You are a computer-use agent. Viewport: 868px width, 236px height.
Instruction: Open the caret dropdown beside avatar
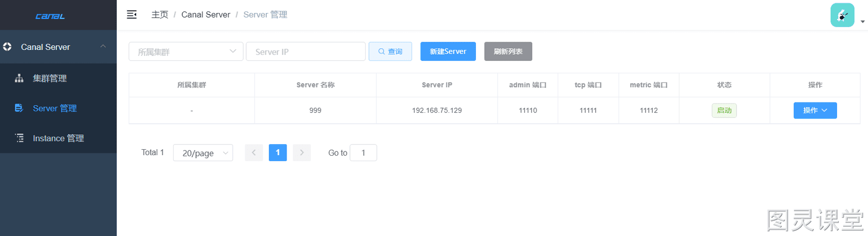(863, 22)
